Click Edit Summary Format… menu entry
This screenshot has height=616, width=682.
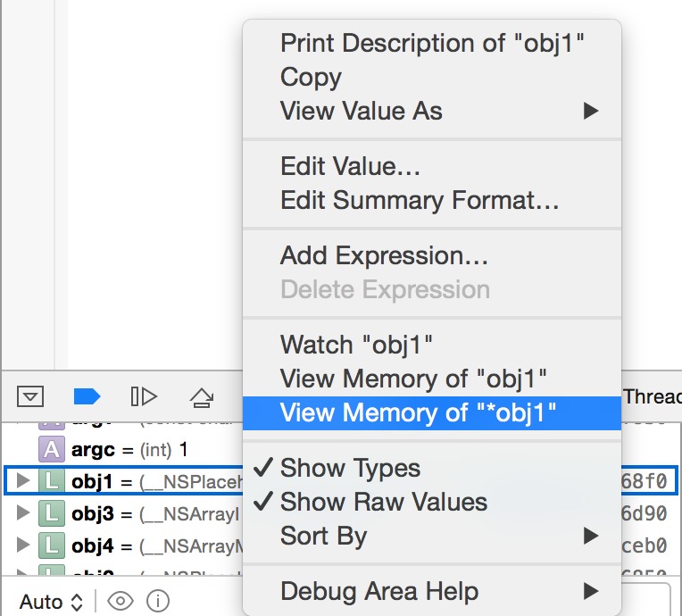click(x=420, y=200)
